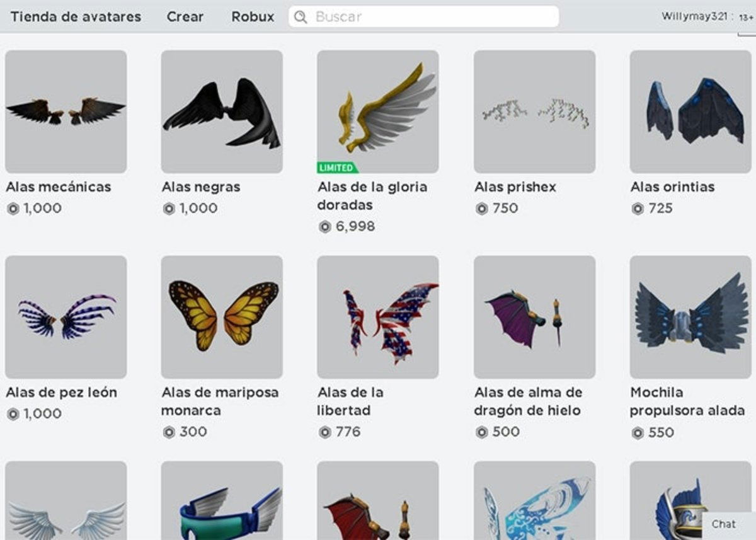Click the Robux coin icon beside the 550 price
Viewport: 756px width, 540px height.
(x=638, y=433)
